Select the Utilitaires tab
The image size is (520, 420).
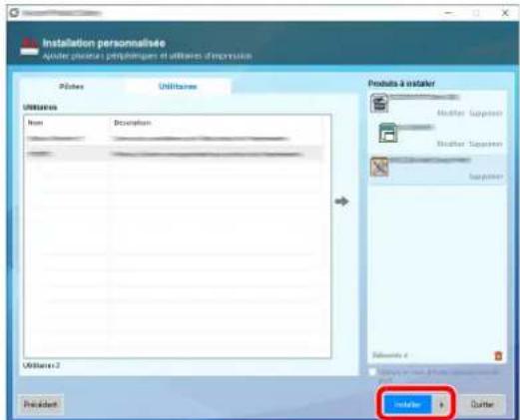click(x=178, y=87)
